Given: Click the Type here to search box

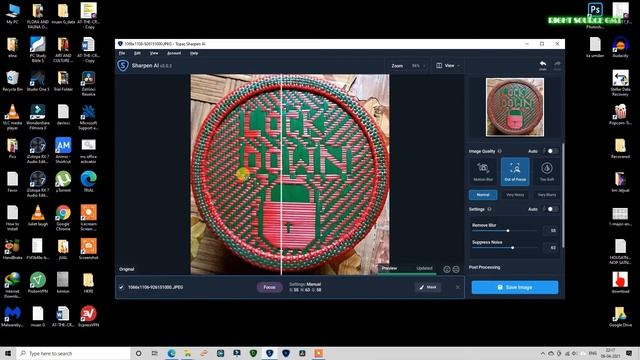Looking at the screenshot, I should 73,353.
